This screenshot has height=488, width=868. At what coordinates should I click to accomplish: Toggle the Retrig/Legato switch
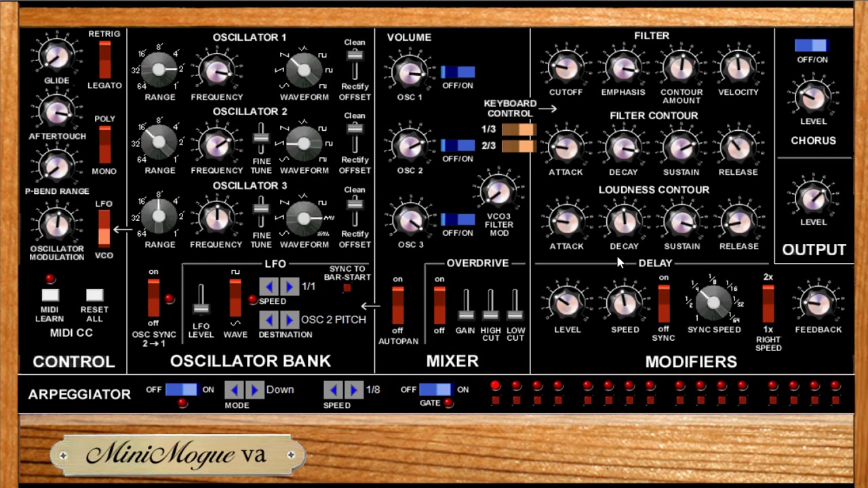104,60
